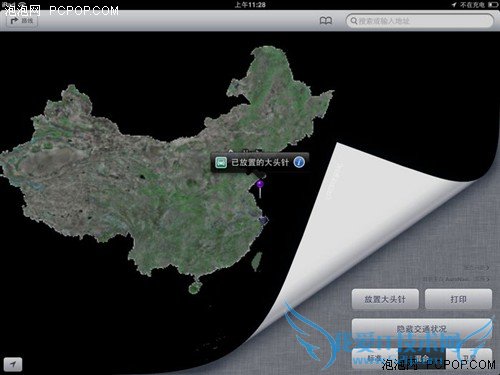Select the purple dropped pin on map
Screen dimensions: 500x375
[x=260, y=188]
